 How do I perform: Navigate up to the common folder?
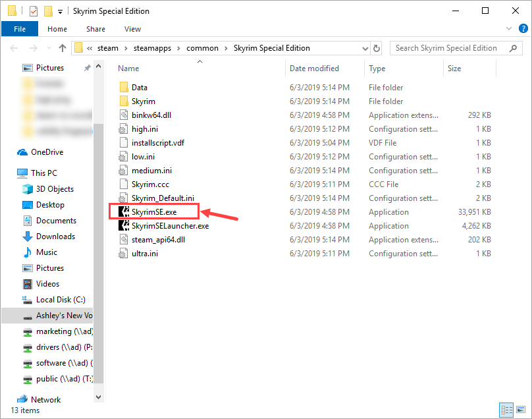click(63, 48)
